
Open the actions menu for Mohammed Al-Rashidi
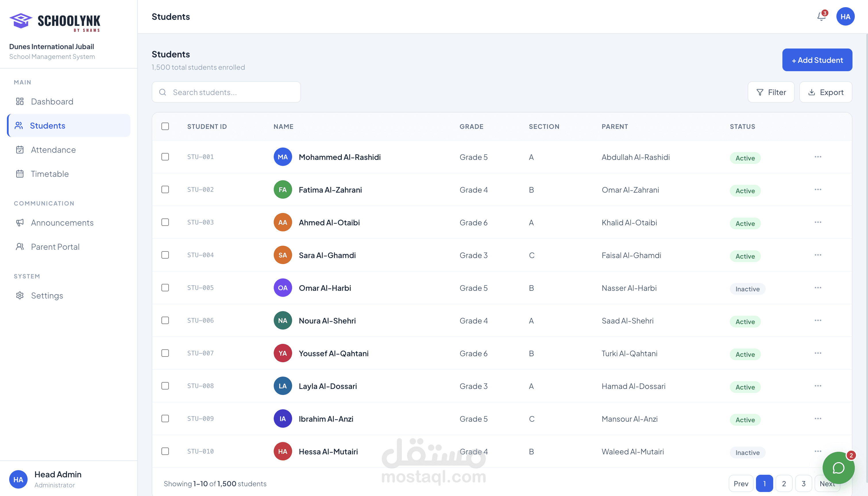click(x=817, y=157)
